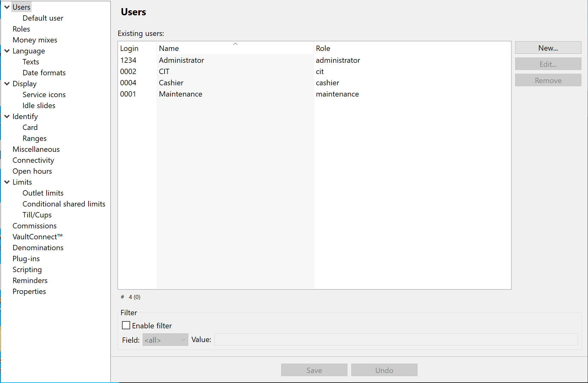Open the Service icons settings
Viewport: 588px width, 383px height.
(44, 94)
